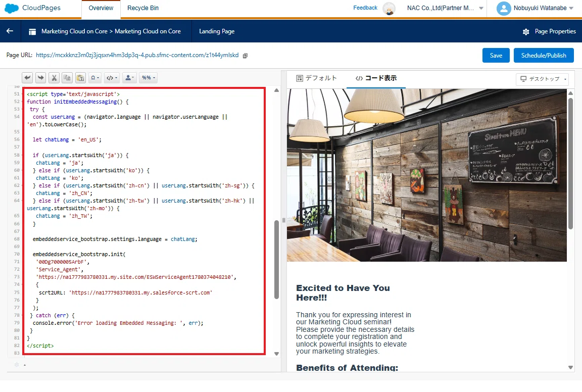Viewport: 582px width, 392px height.
Task: Click the CloudPages cloud logo
Action: (12, 8)
